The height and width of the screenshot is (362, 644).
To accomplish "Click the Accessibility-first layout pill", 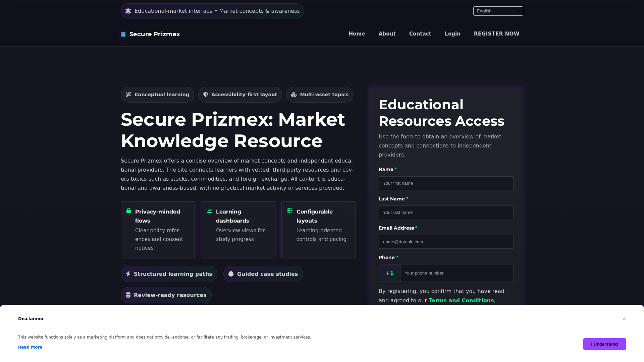I will point(240,95).
